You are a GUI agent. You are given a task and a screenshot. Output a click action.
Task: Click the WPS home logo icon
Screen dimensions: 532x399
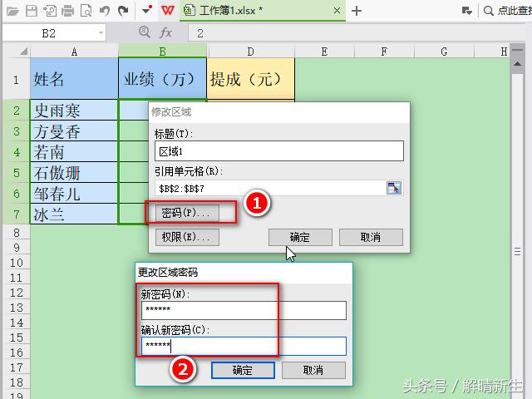click(168, 11)
